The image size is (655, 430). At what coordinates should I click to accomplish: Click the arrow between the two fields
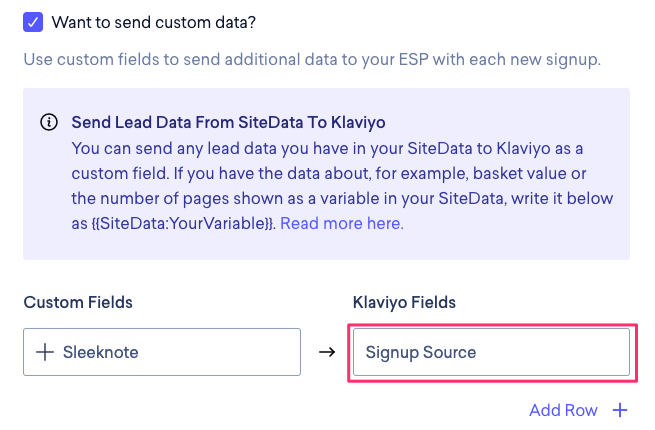point(326,352)
